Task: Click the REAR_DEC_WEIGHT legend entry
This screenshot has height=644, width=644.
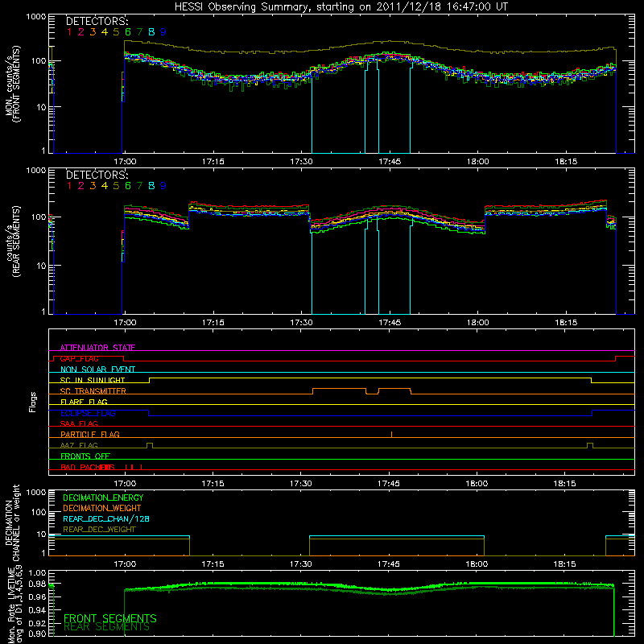Action: tap(99, 530)
